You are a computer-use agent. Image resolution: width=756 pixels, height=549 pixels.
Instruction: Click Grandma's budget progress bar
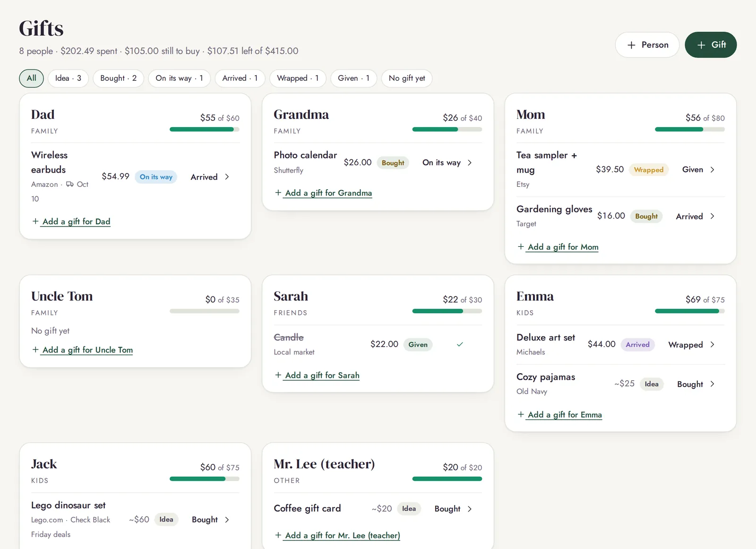pyautogui.click(x=447, y=130)
